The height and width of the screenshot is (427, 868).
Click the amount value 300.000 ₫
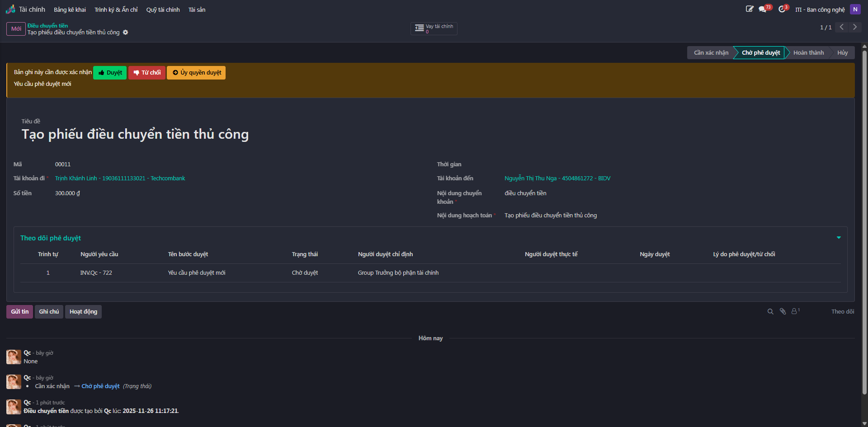point(67,193)
